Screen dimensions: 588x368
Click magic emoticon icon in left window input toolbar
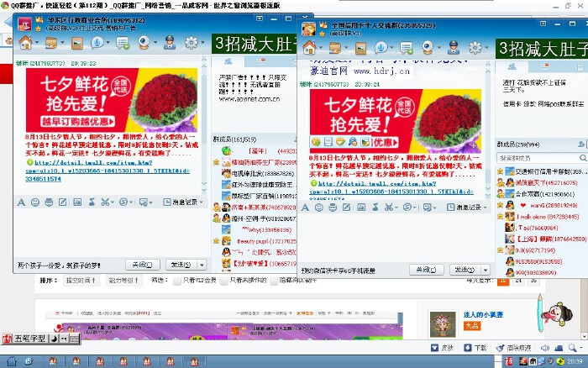(x=49, y=202)
